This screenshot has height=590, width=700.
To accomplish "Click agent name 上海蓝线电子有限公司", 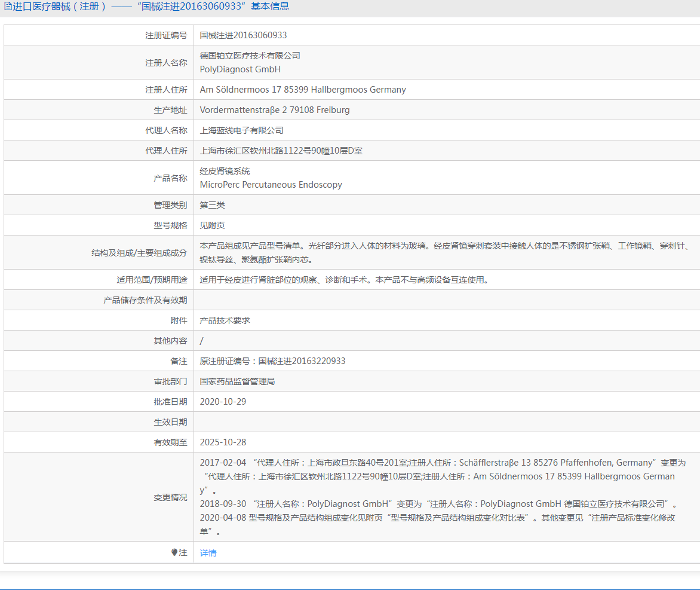I will click(241, 130).
